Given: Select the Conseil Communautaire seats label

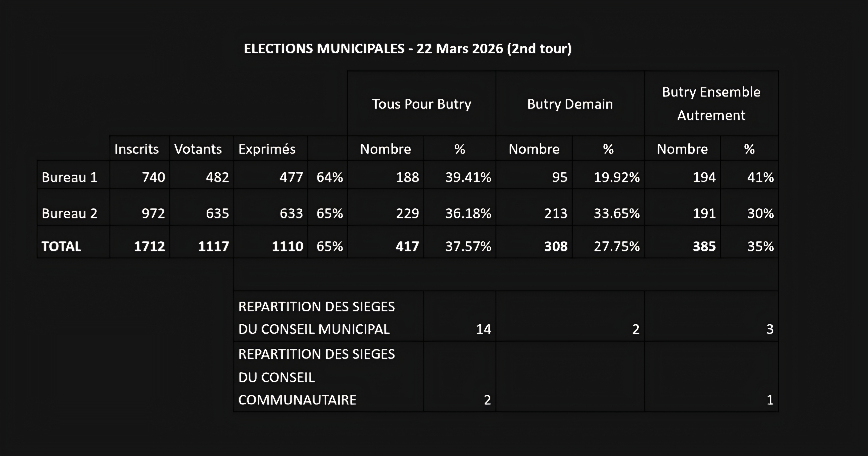Looking at the screenshot, I should (316, 377).
